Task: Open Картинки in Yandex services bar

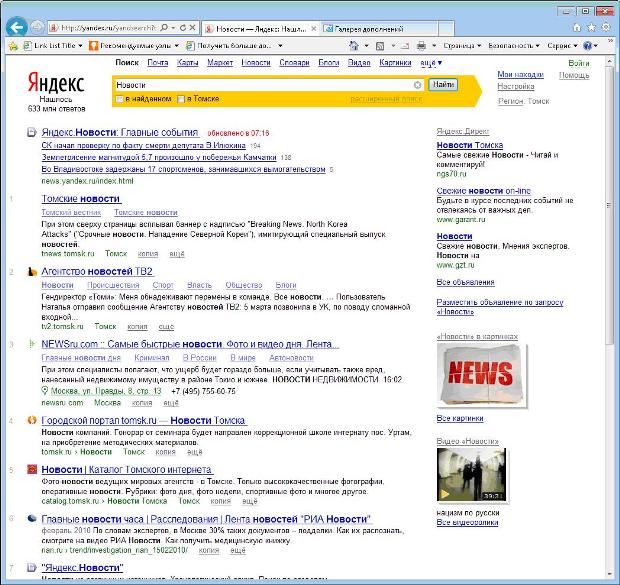Action: point(395,62)
